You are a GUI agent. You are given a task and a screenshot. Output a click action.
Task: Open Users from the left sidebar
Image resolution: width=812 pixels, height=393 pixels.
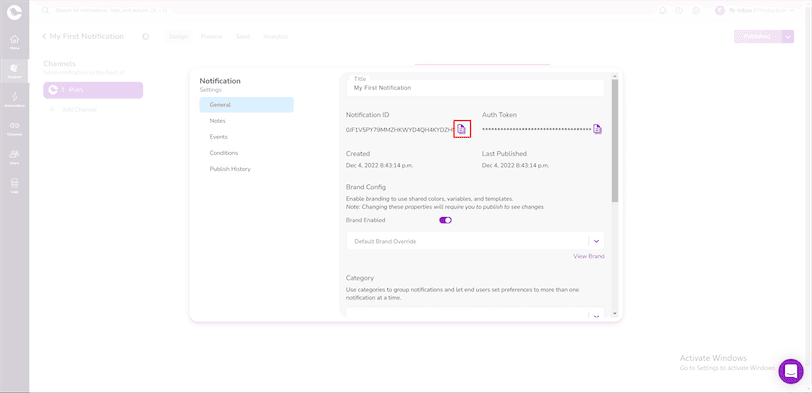[x=14, y=157]
